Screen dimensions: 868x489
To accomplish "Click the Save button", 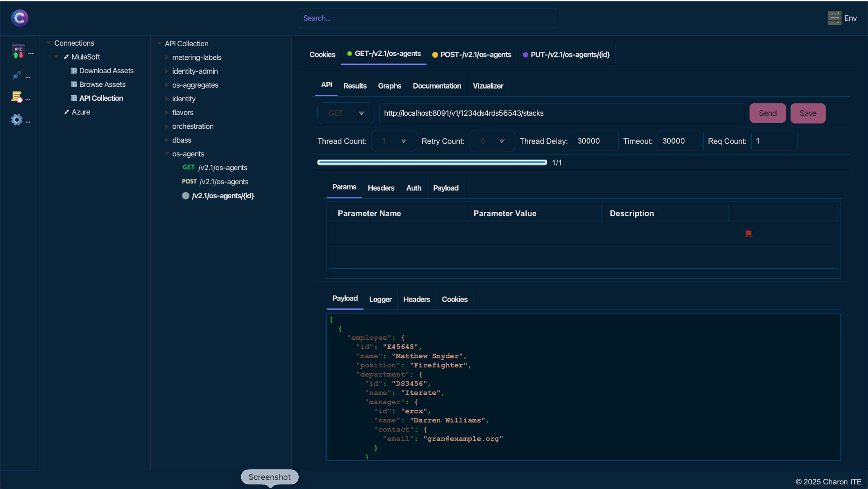I will (808, 113).
